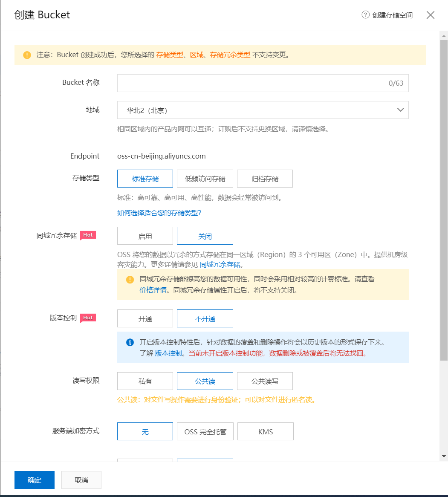Choose 不开通 for 版本控制
The width and height of the screenshot is (448, 497).
pos(205,318)
